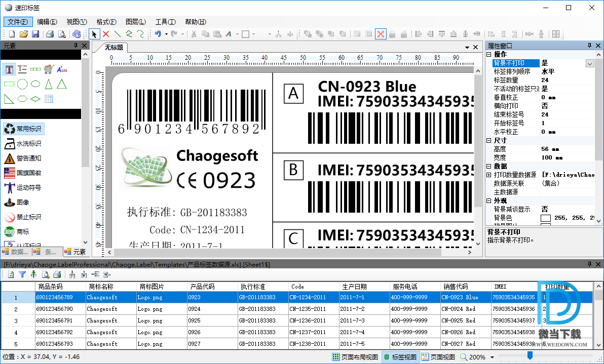
Task: Click the highlighted red cross grid icon
Action: (x=381, y=34)
